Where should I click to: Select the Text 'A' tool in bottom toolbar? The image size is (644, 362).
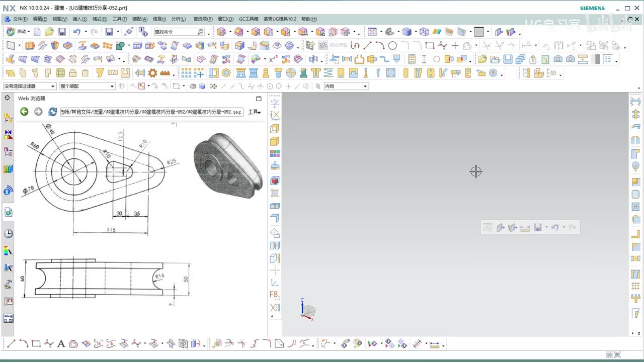point(61,344)
